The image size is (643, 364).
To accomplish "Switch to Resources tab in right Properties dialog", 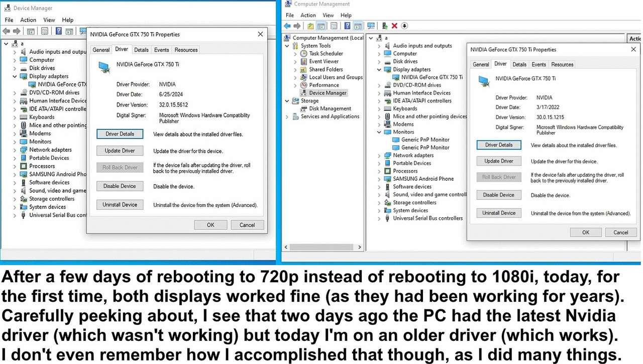I will click(x=562, y=64).
